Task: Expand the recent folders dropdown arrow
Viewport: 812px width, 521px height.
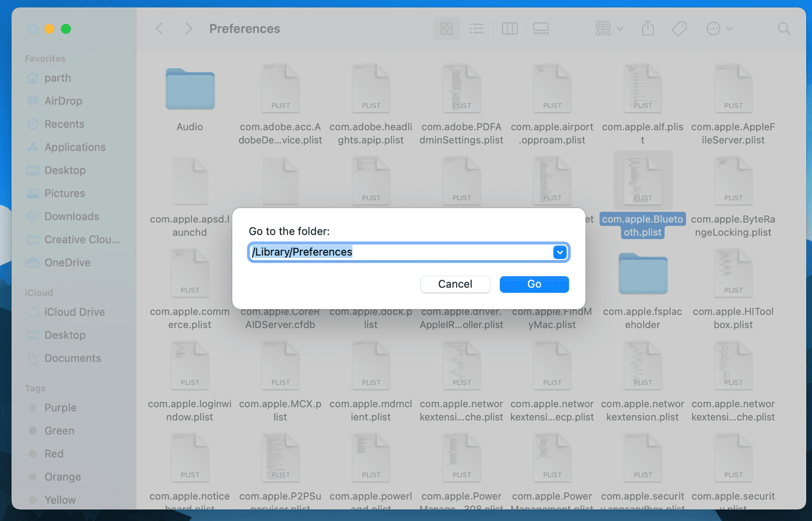Action: pyautogui.click(x=560, y=252)
